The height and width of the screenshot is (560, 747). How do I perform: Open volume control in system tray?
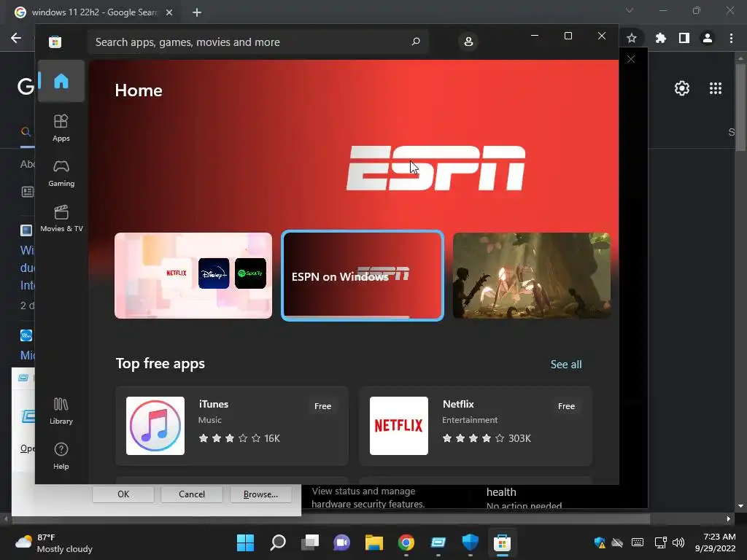pos(678,542)
